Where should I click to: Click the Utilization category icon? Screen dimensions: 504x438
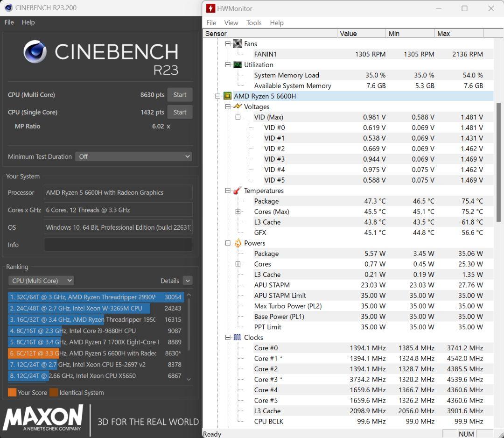click(x=238, y=64)
